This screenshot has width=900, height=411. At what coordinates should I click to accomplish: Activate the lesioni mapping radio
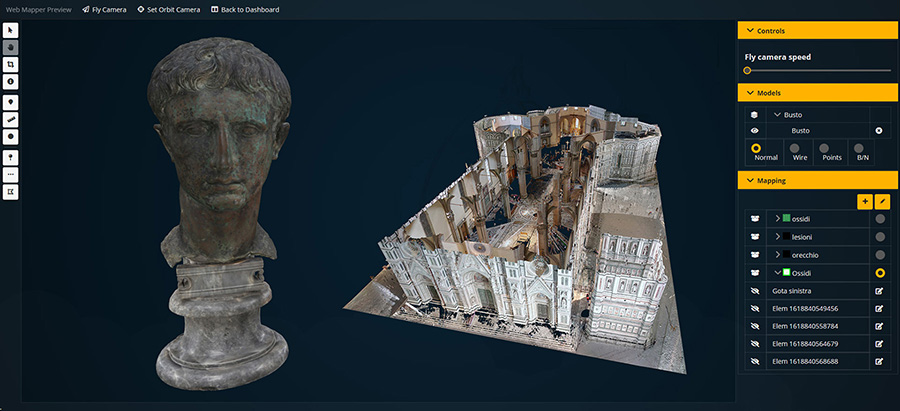coord(880,236)
